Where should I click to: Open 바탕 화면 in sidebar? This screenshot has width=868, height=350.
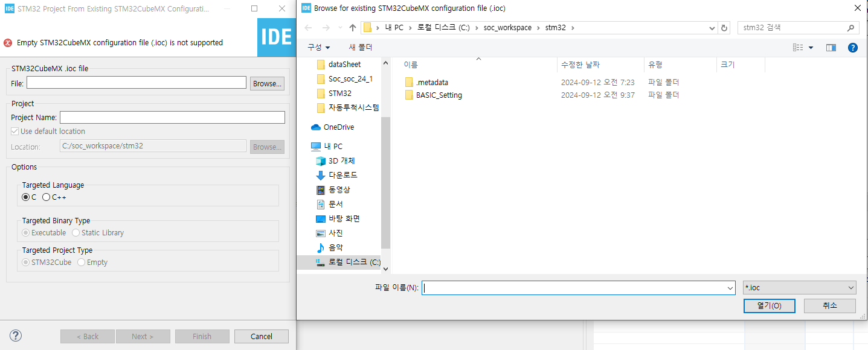pos(338,219)
